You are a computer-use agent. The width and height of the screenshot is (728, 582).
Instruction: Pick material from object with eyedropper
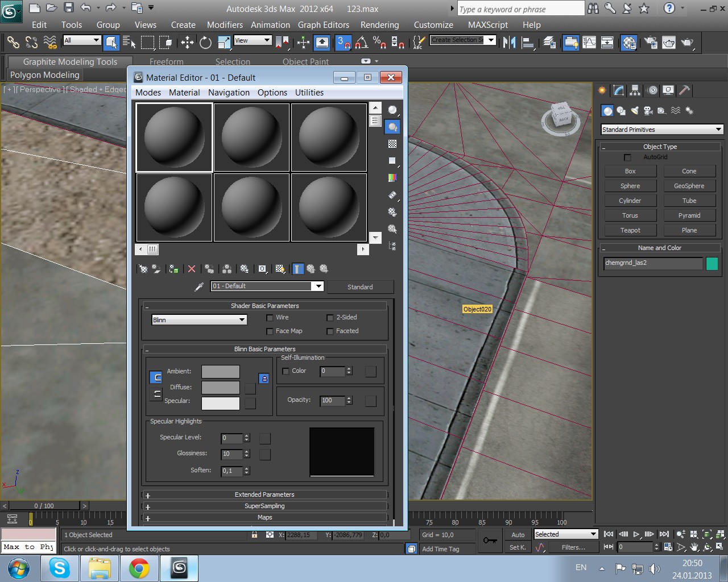pyautogui.click(x=199, y=286)
